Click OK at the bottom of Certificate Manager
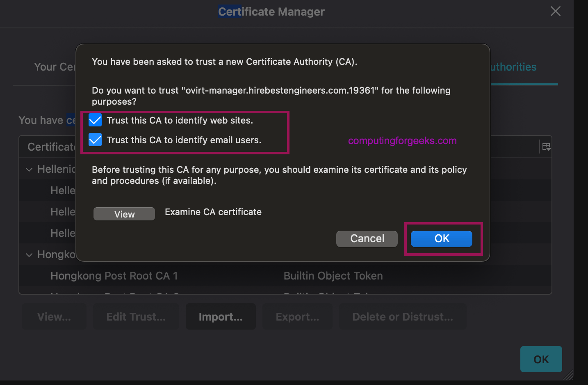588x385 pixels. 541,359
